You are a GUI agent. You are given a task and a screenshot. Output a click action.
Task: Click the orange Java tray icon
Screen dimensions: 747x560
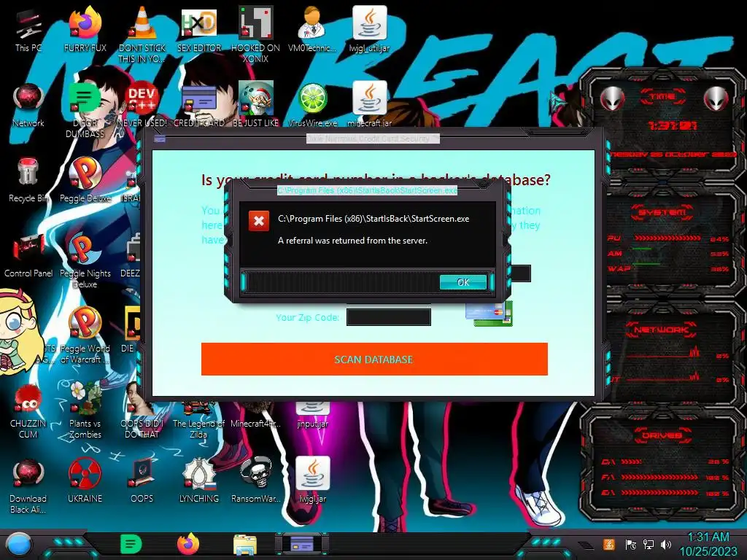coord(609,544)
